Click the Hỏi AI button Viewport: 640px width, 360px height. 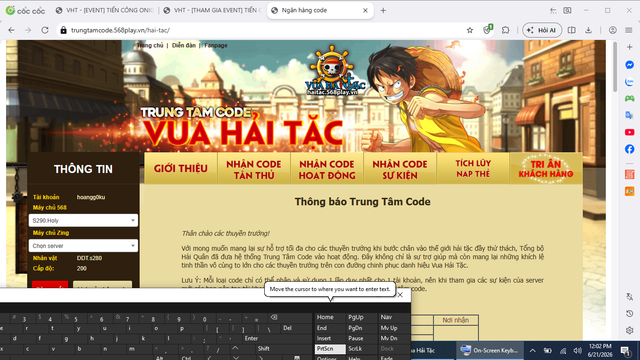click(542, 30)
